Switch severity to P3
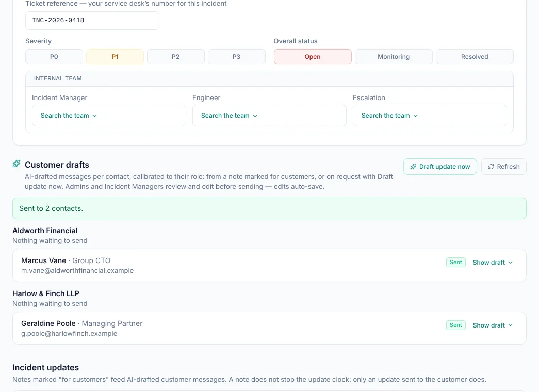The image size is (539, 392). [x=237, y=57]
